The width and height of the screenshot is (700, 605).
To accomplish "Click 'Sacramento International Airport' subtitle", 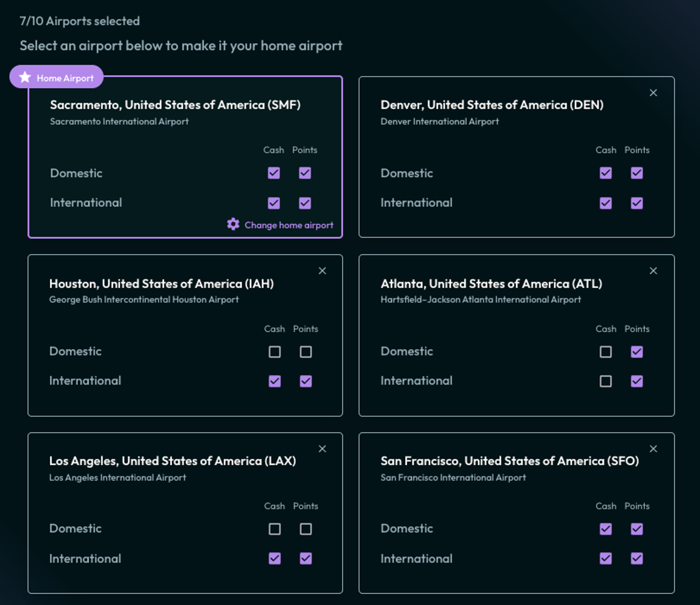I will [x=119, y=121].
